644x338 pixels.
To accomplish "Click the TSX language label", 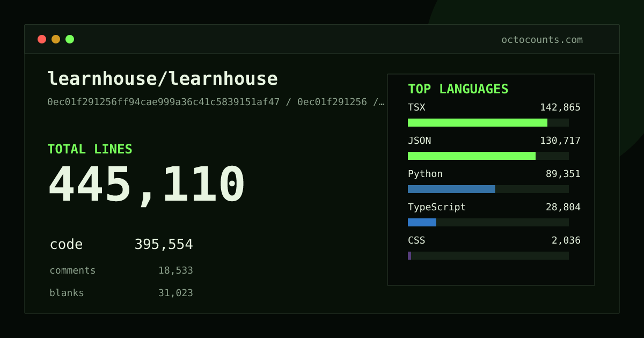I will click(x=416, y=107).
